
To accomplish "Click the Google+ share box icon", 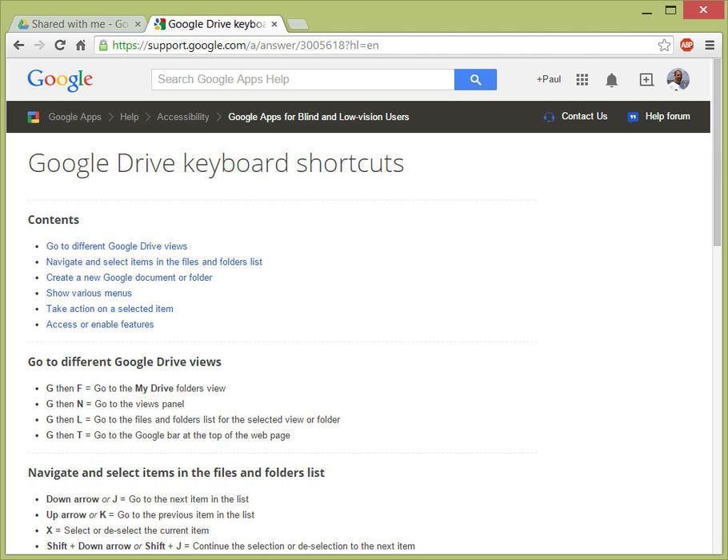I will 645,79.
